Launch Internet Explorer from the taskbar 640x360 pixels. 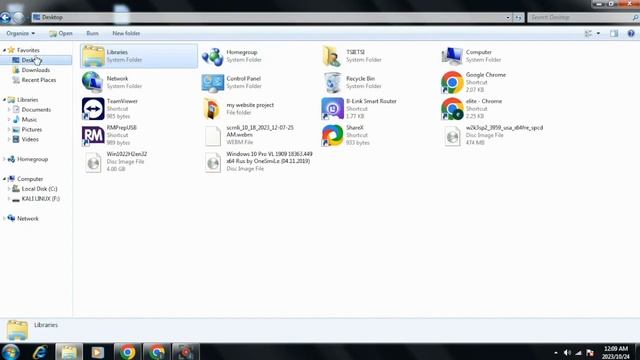click(x=40, y=351)
